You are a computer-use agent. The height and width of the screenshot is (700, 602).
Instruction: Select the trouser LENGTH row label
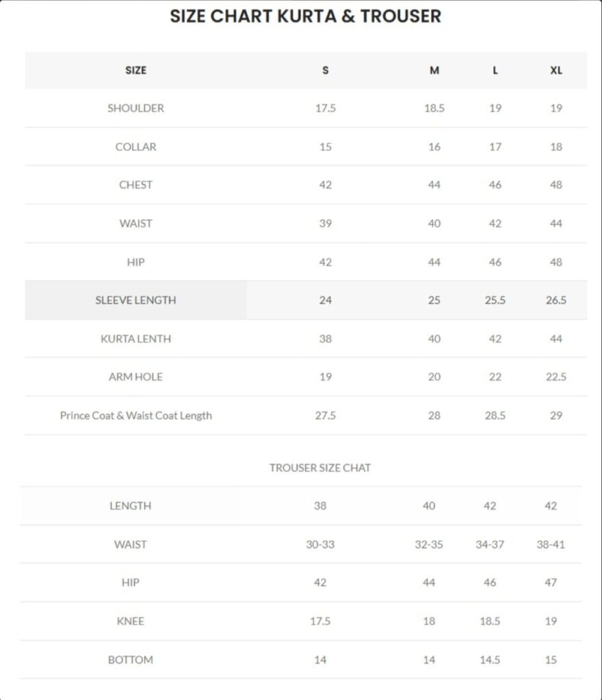coord(130,506)
